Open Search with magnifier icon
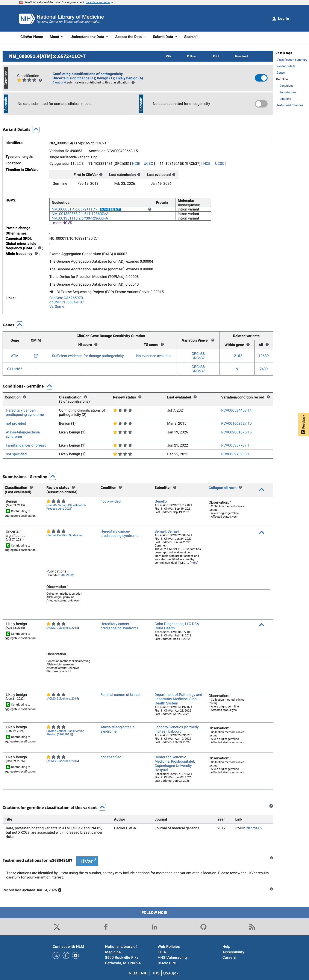 click(x=191, y=37)
